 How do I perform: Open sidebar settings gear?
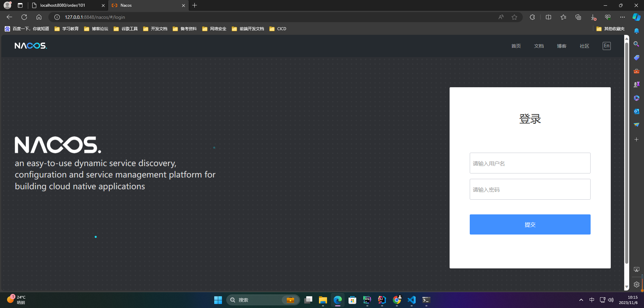[x=636, y=285]
